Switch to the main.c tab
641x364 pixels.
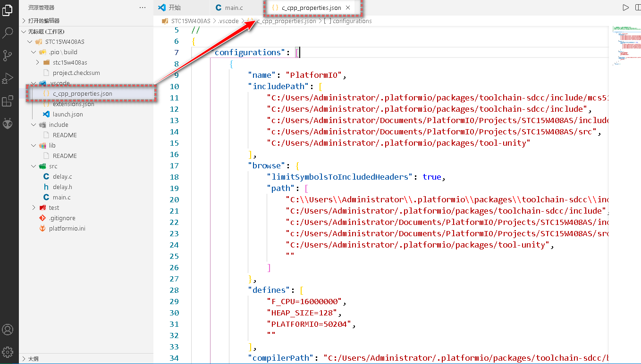pos(236,8)
